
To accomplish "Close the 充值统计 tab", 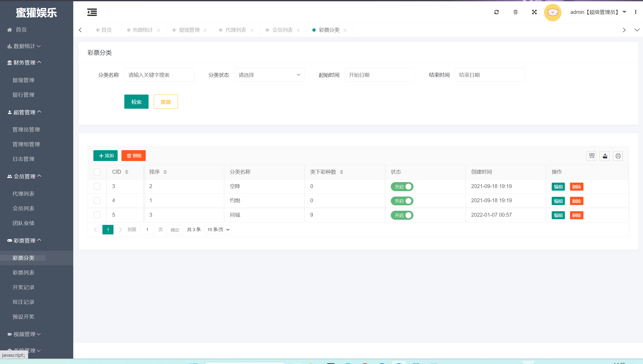I will 159,30.
